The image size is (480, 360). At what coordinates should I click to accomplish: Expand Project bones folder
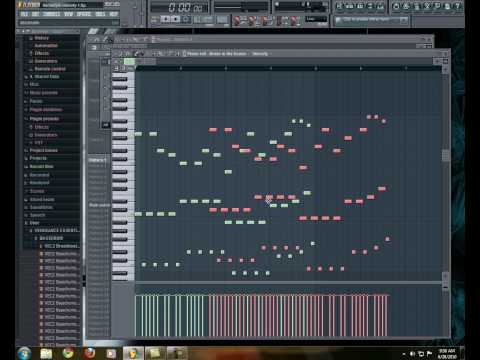click(x=43, y=150)
